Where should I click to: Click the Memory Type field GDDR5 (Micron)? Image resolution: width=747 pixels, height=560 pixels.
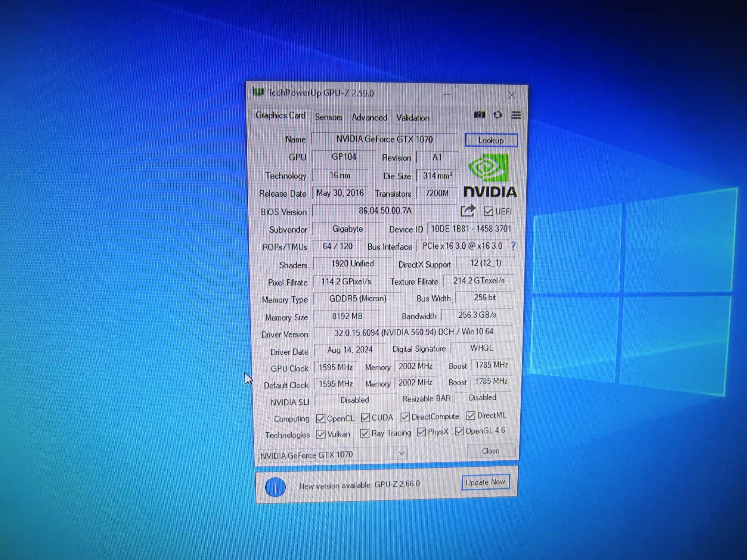[x=357, y=299]
